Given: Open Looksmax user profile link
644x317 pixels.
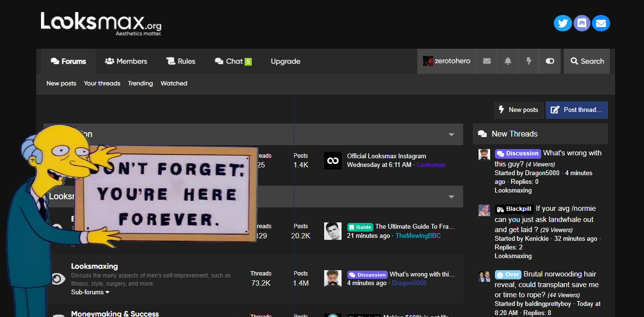Looking at the screenshot, I should point(431,165).
